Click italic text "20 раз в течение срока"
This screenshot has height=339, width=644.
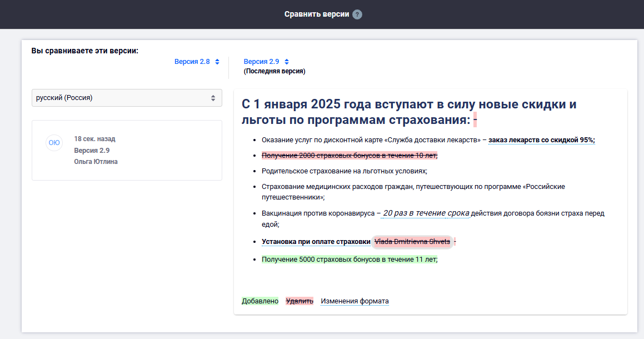(x=426, y=213)
